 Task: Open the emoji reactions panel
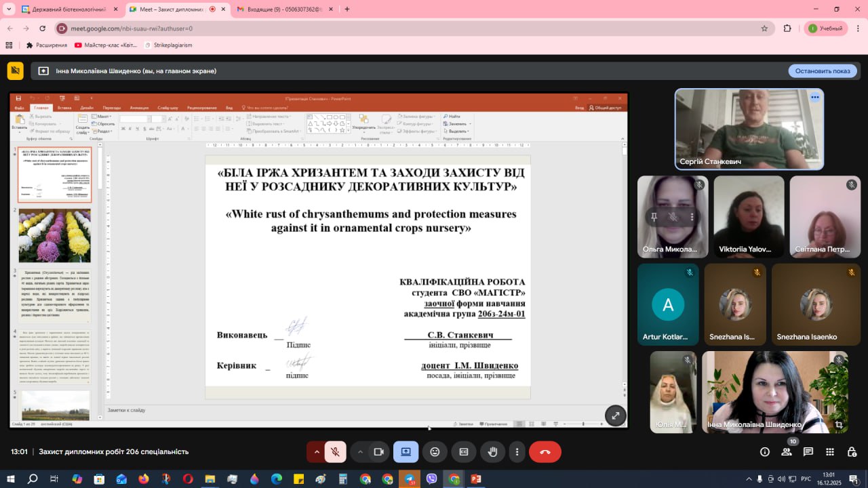[x=435, y=451]
